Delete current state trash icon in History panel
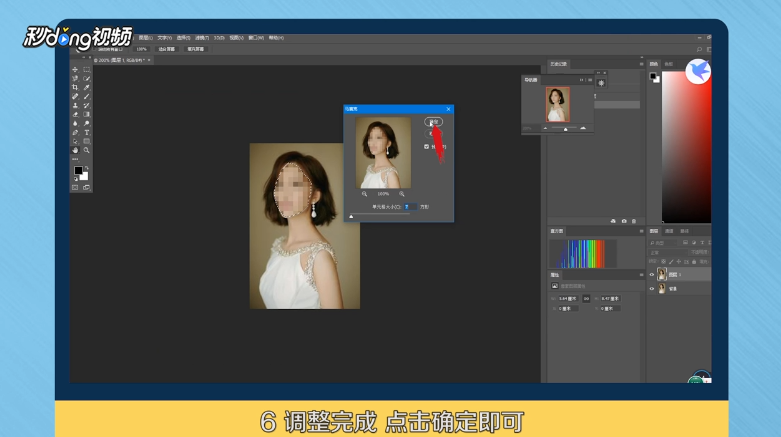 pyautogui.click(x=634, y=221)
